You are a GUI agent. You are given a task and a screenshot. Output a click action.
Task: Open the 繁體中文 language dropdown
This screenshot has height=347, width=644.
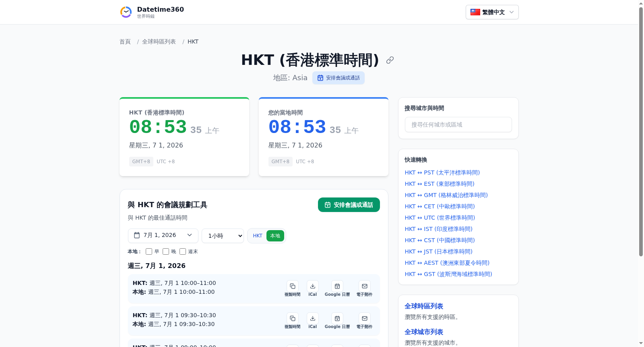pyautogui.click(x=492, y=12)
